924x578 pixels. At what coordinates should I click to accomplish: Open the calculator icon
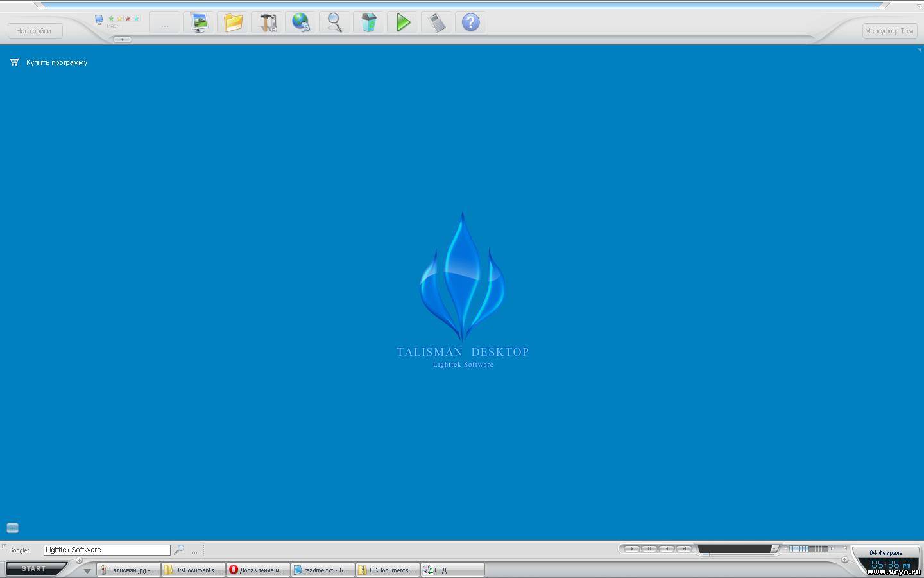437,23
